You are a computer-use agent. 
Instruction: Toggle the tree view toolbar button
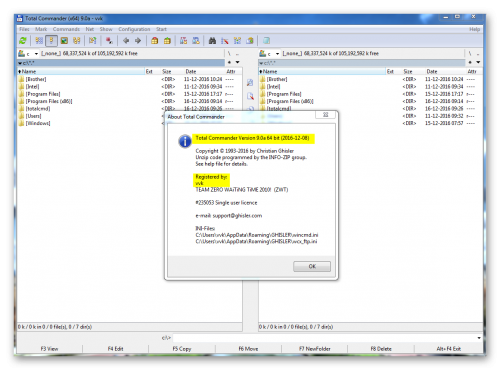77,41
